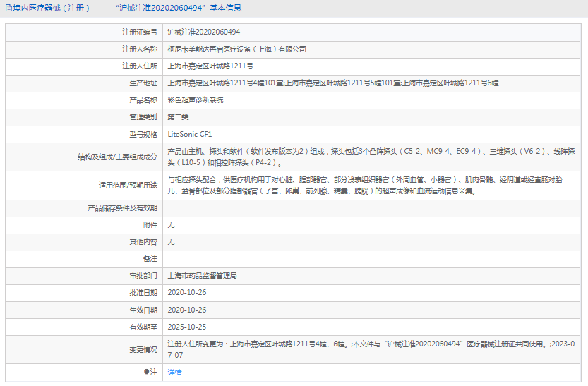Select the structure description mentioning C5-2 probes
Image resolution: width=588 pixels, height=386 pixels.
[x=371, y=157]
